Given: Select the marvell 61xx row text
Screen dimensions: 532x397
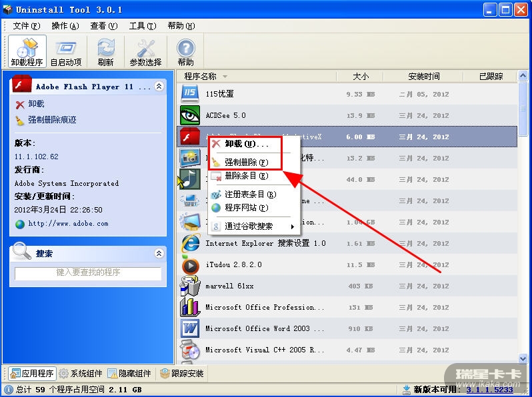Looking at the screenshot, I should 230,286.
